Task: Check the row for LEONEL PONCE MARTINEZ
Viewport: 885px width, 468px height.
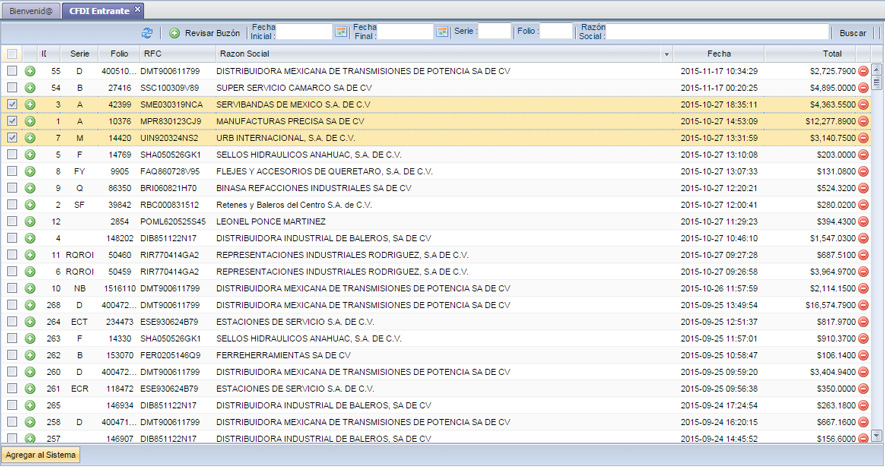Action: click(12, 221)
